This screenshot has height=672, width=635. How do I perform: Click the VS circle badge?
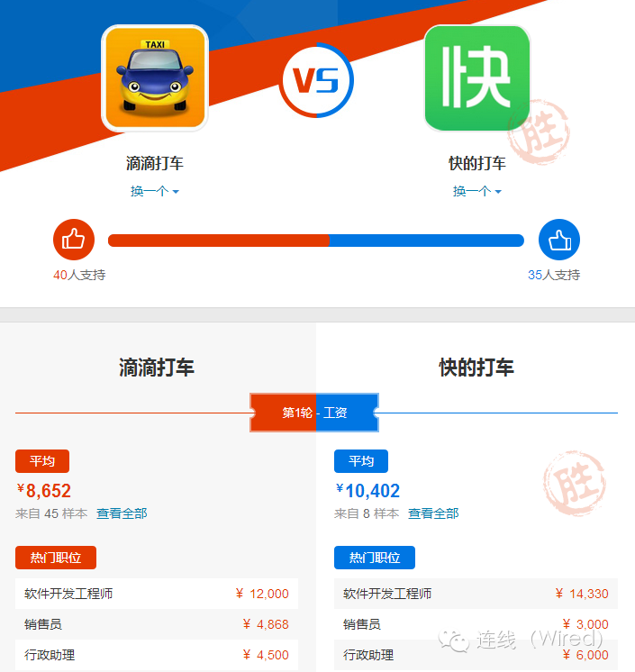point(316,80)
